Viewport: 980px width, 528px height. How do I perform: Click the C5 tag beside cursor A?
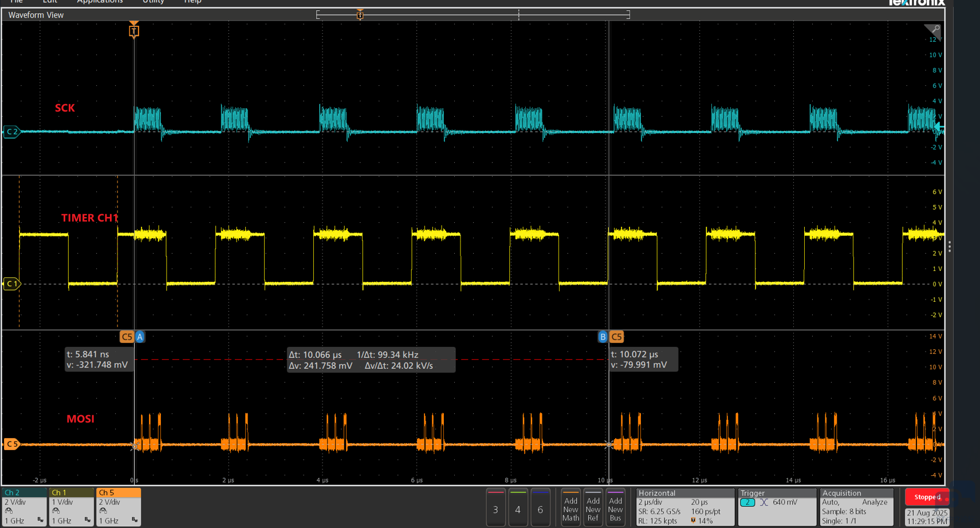click(x=127, y=337)
